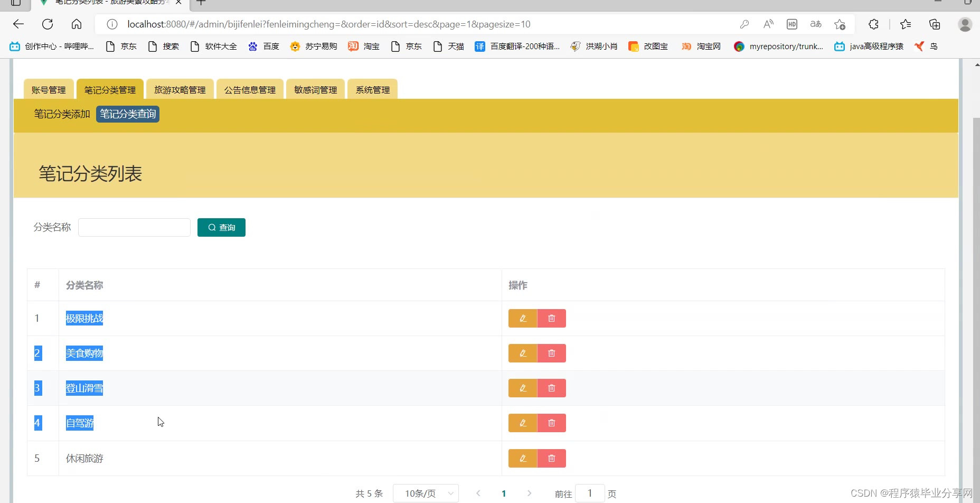
Task: Open the 公告信息管理 tab
Action: (x=250, y=89)
